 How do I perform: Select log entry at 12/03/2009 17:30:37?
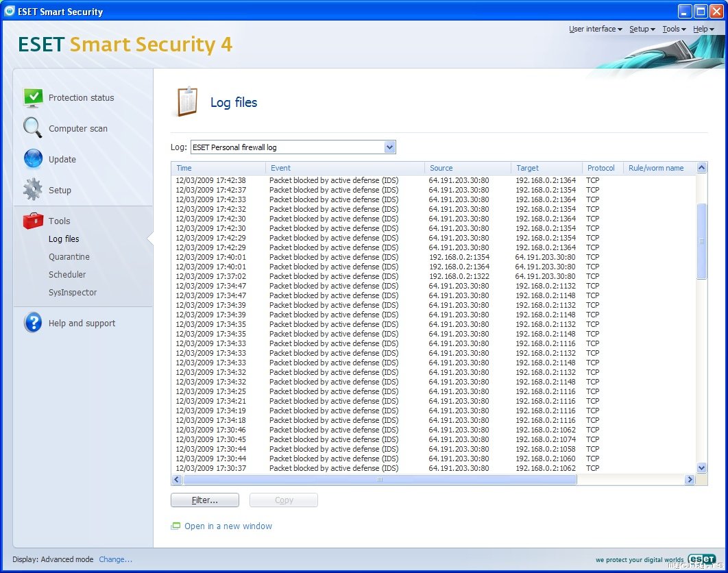(434, 468)
